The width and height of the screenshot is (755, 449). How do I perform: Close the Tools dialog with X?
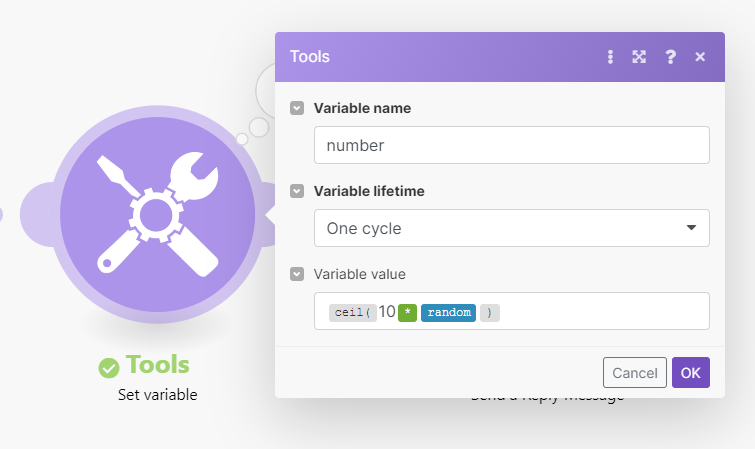click(700, 57)
